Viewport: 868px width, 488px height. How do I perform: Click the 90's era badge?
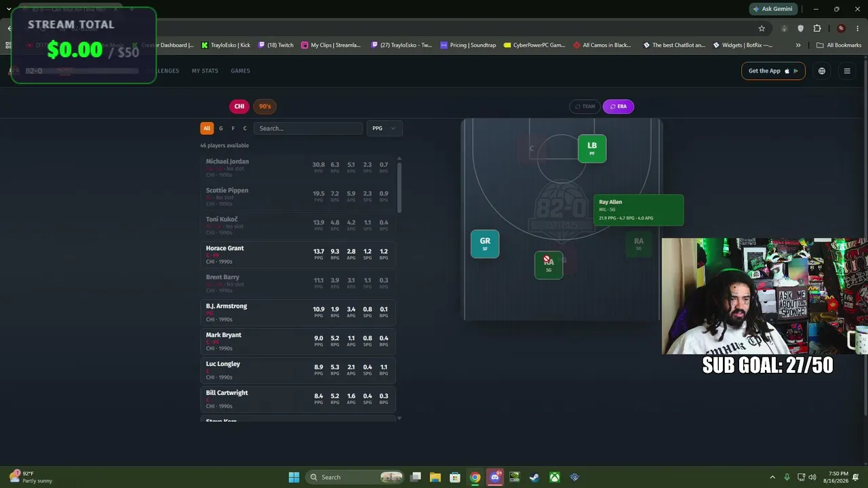264,106
